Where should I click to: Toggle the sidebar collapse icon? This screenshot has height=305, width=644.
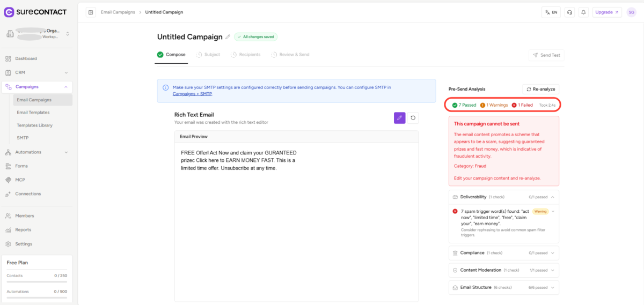pyautogui.click(x=91, y=12)
